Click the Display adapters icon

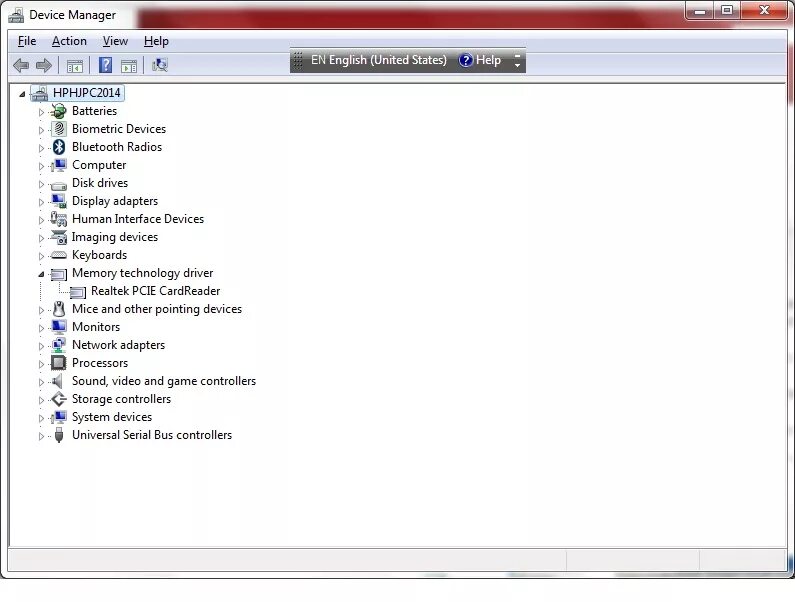[59, 201]
